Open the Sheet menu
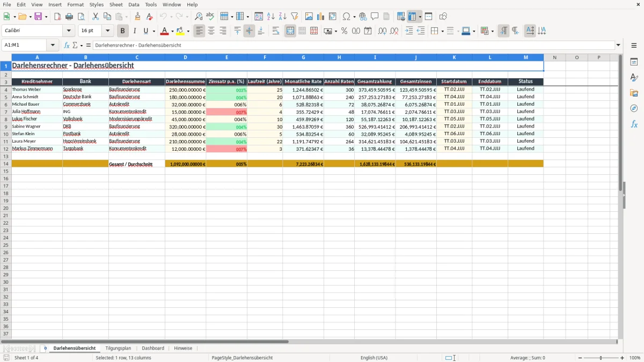644x362 pixels. 116,4
